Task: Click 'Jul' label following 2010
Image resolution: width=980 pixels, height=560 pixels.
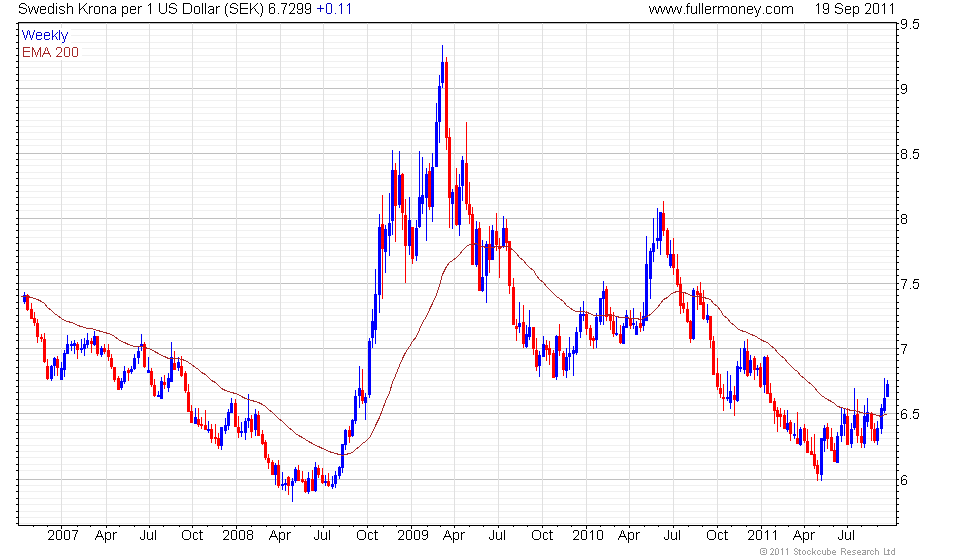Action: coord(672,536)
